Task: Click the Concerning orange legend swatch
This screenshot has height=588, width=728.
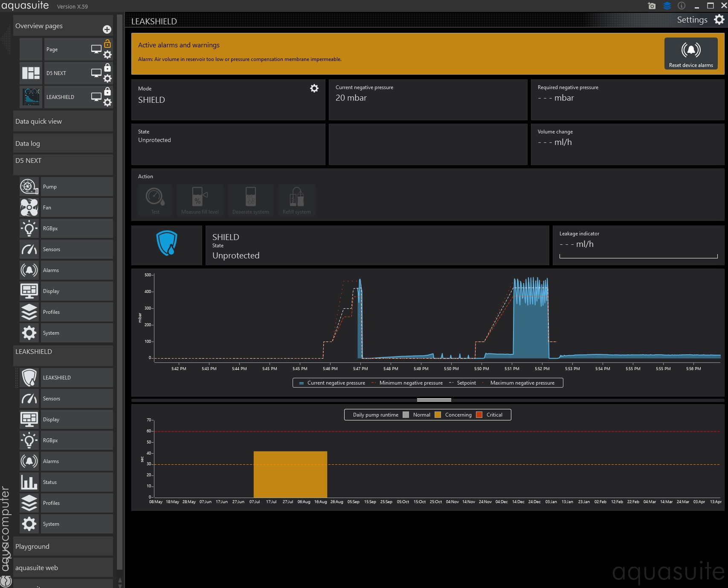Action: click(438, 415)
